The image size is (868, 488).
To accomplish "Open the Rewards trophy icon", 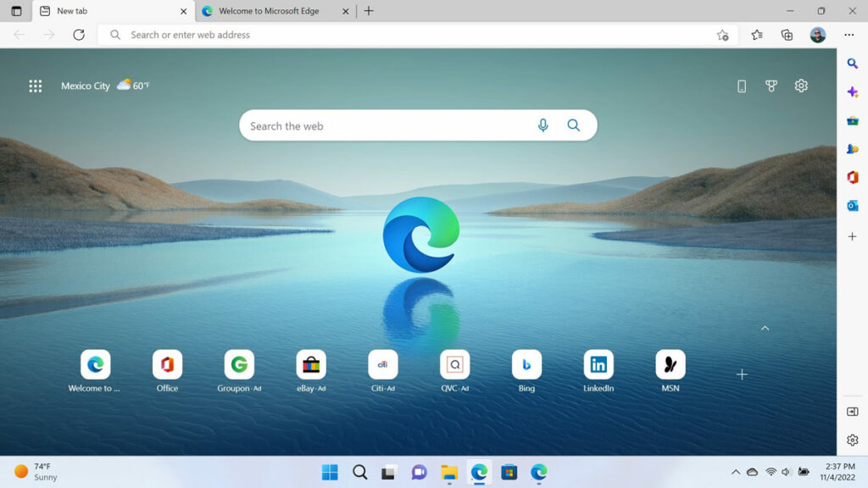I will (771, 86).
